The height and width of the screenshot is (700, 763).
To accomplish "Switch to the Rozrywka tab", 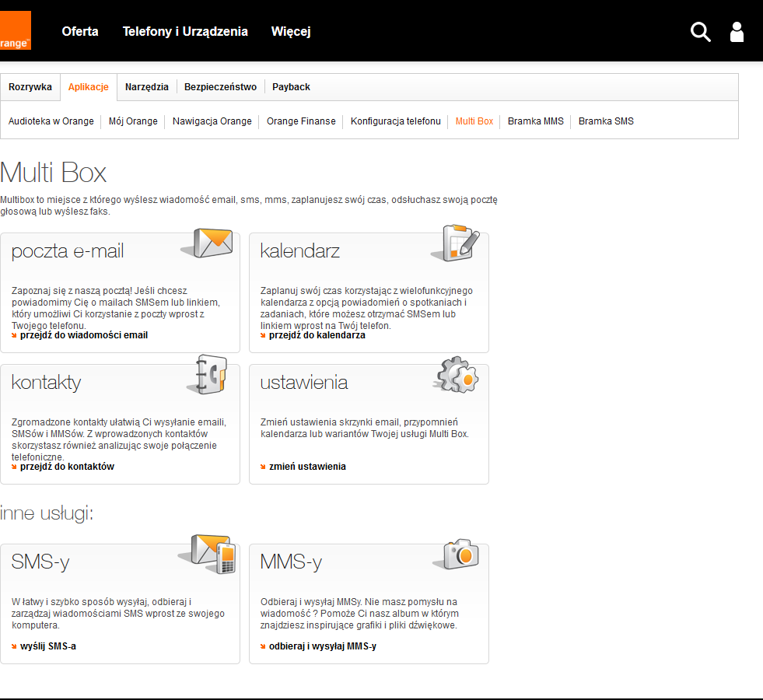I will 30,87.
